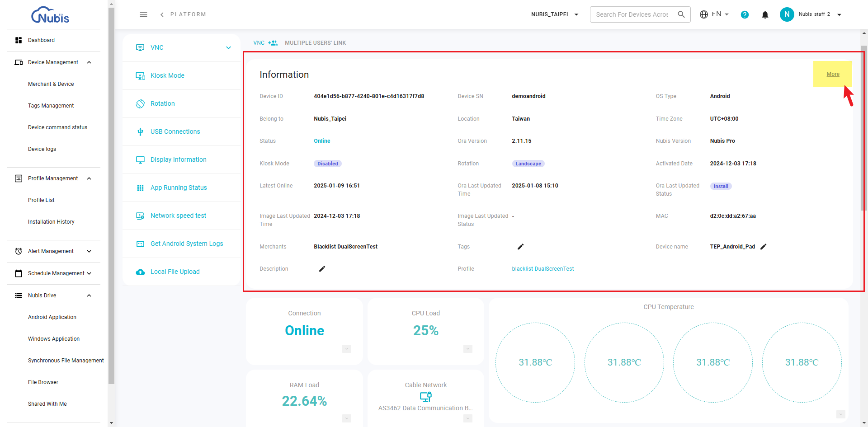Edit the device name pencil icon
Viewport: 868px width, 427px height.
pyautogui.click(x=764, y=247)
